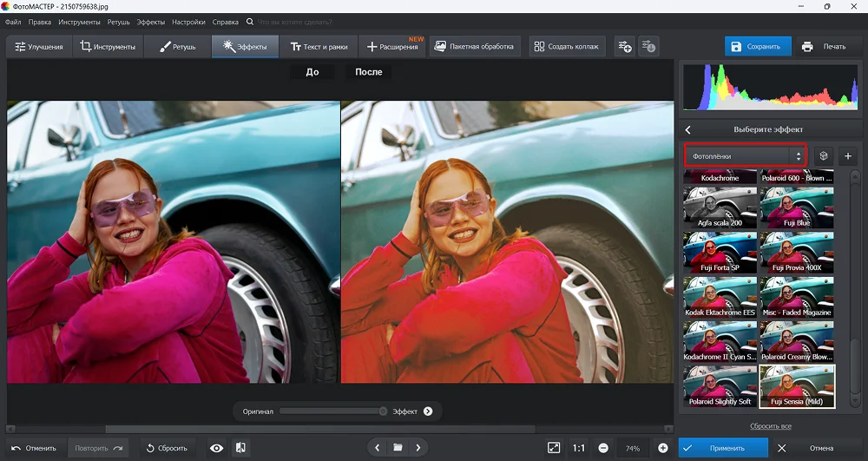Click the 74% zoom value field

[633, 448]
